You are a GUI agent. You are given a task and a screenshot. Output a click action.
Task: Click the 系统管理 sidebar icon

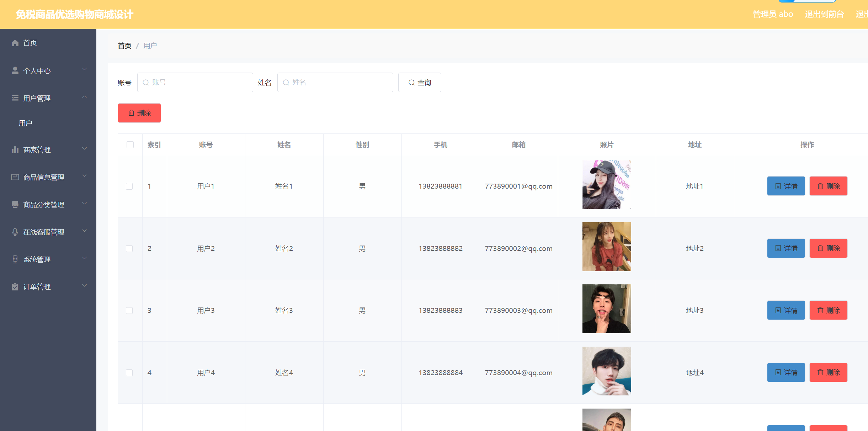tap(15, 259)
